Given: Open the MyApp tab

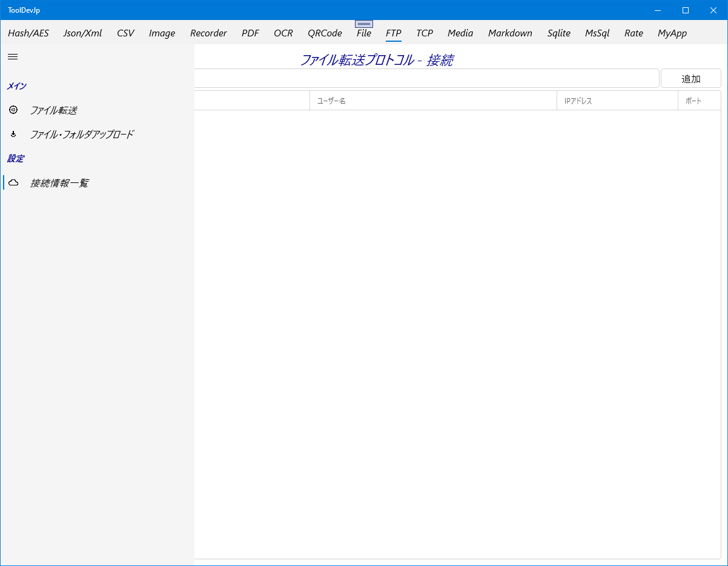Looking at the screenshot, I should tap(672, 33).
